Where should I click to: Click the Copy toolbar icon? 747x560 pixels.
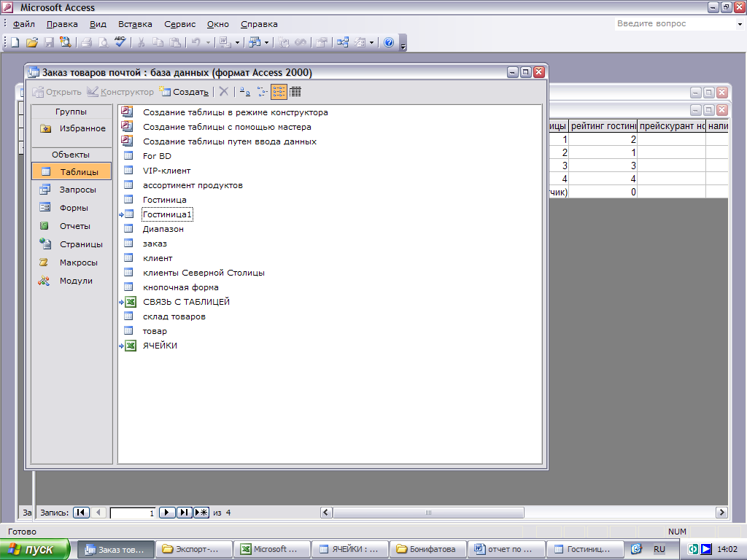pyautogui.click(x=158, y=42)
